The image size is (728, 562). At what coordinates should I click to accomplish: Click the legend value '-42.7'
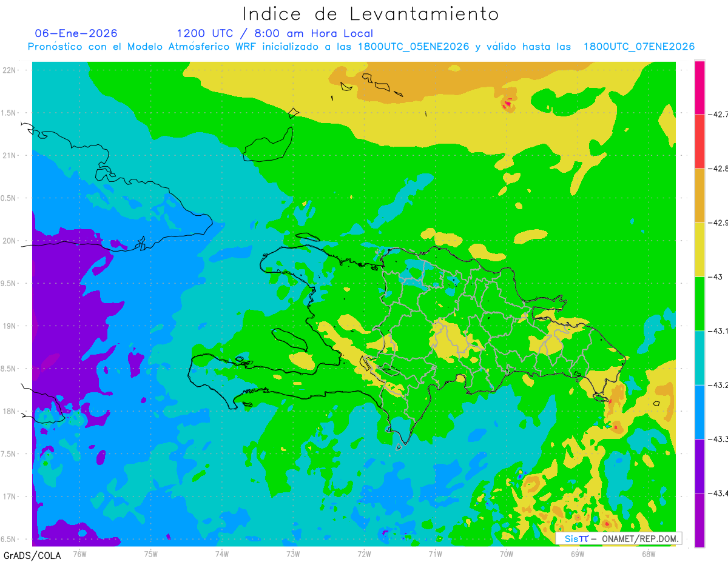coord(717,114)
